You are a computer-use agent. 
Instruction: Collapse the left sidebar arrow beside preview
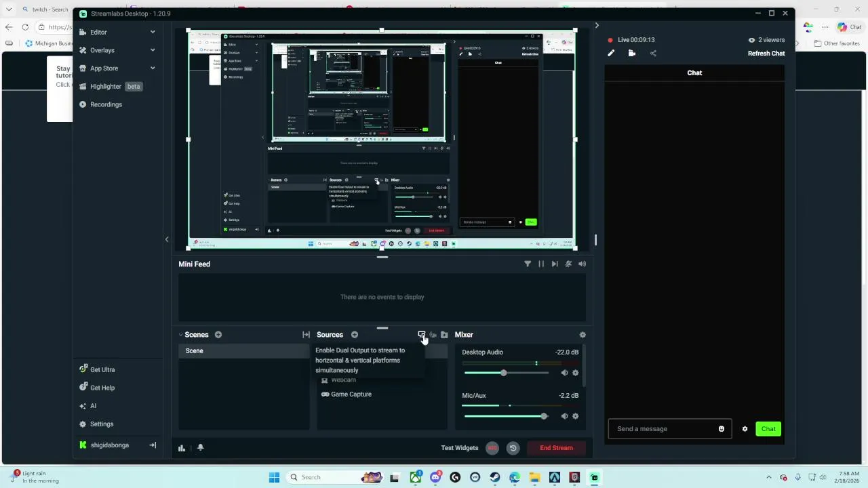tap(167, 239)
